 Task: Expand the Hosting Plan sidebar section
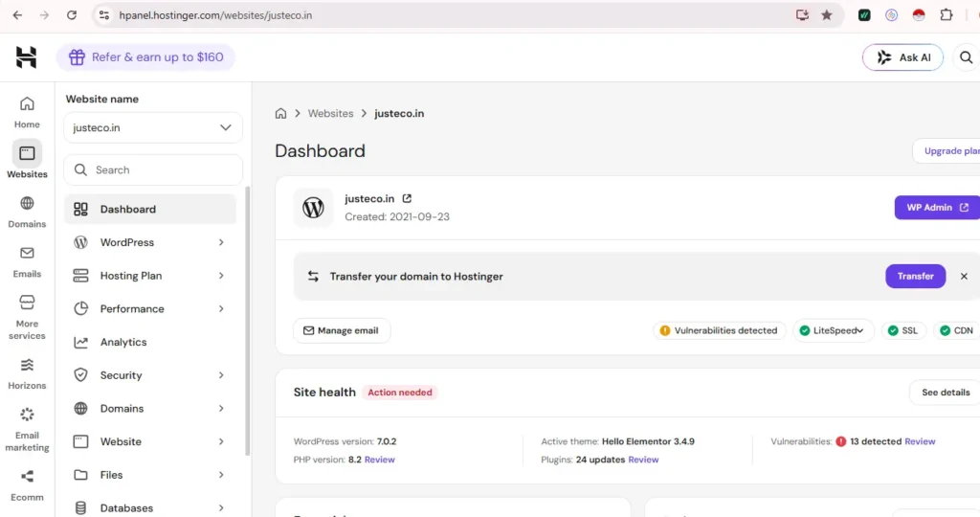[x=150, y=276]
